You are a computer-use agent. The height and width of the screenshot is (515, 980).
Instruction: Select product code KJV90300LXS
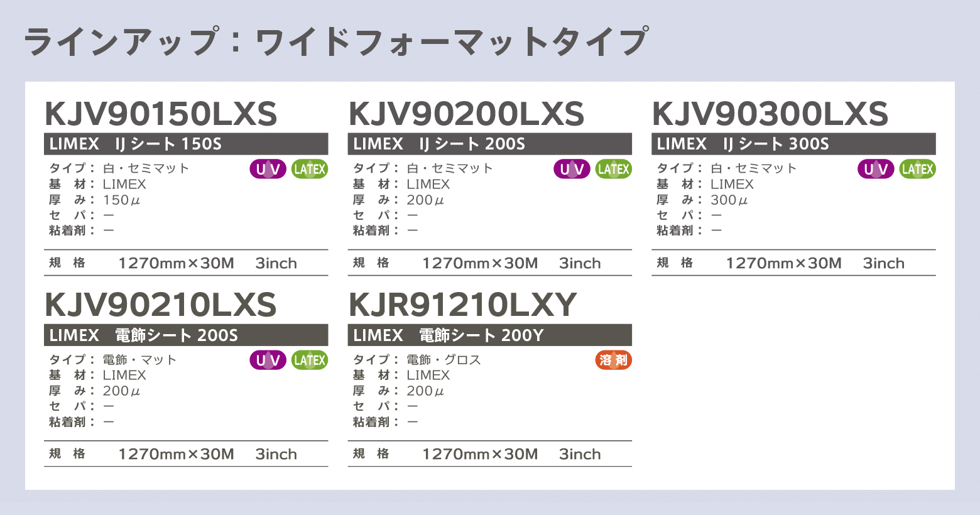point(770,114)
